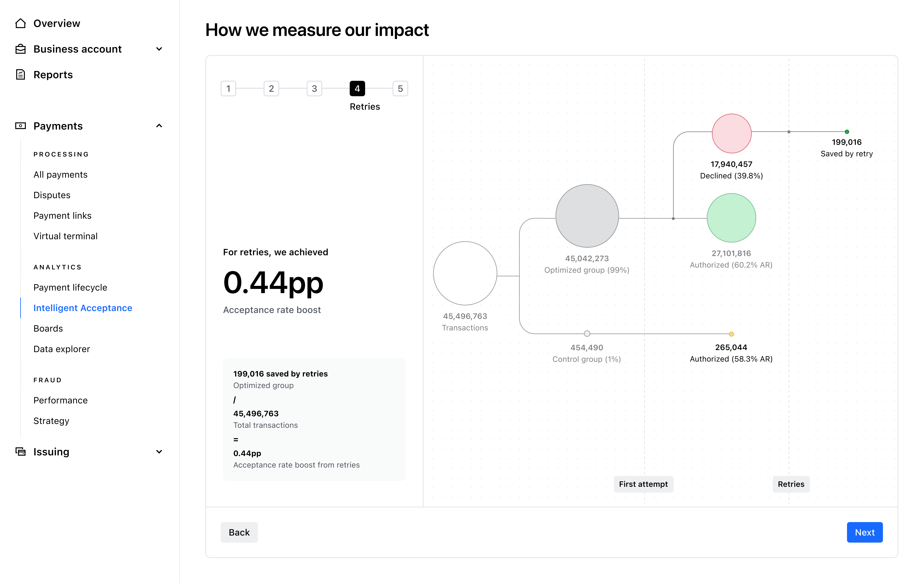Image resolution: width=924 pixels, height=583 pixels.
Task: Expand the Business account chevron
Action: click(x=159, y=49)
